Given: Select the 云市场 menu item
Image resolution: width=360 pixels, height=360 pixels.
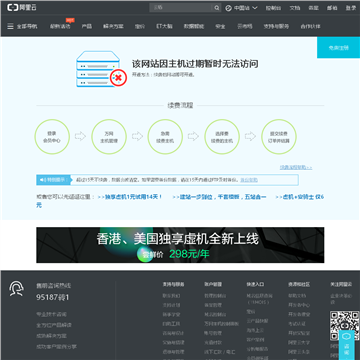Looking at the screenshot, I should [x=244, y=26].
